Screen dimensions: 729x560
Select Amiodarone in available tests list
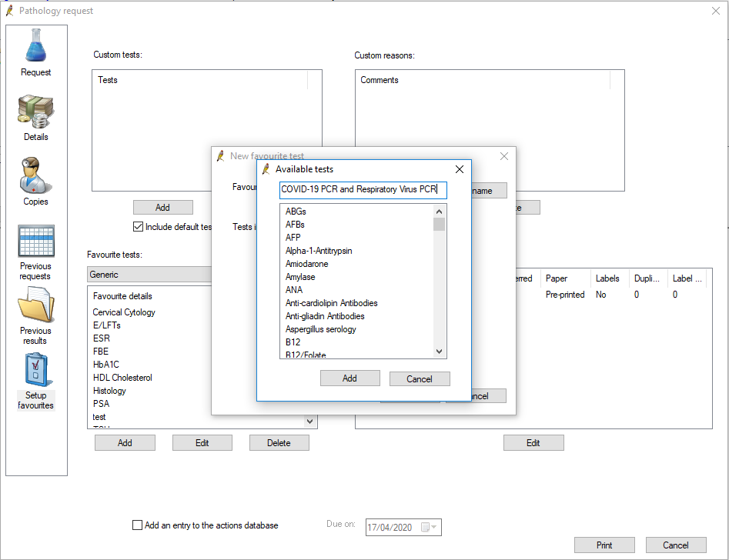coord(308,264)
